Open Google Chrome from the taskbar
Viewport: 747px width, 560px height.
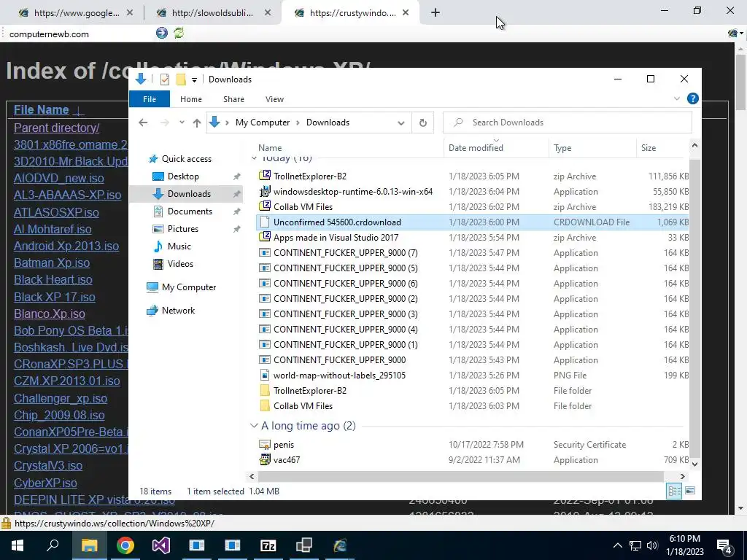click(x=125, y=545)
